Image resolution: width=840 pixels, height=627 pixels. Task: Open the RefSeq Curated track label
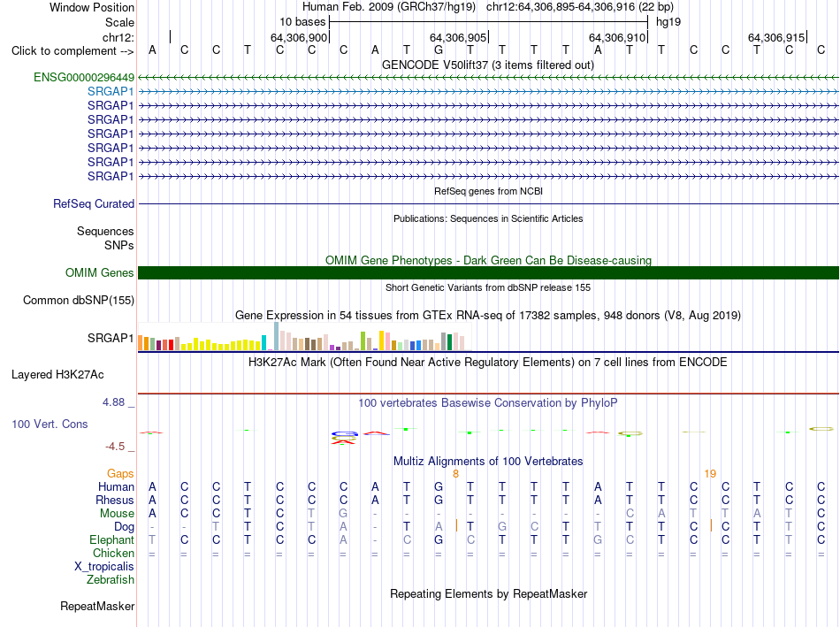tap(93, 203)
